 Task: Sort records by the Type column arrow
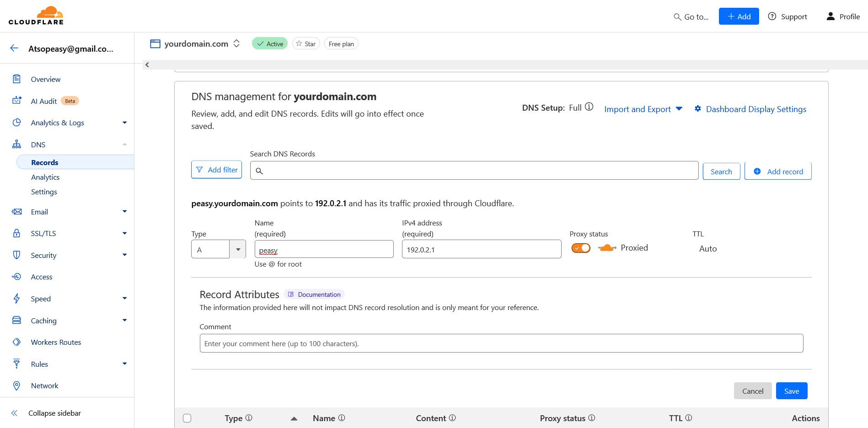click(294, 418)
